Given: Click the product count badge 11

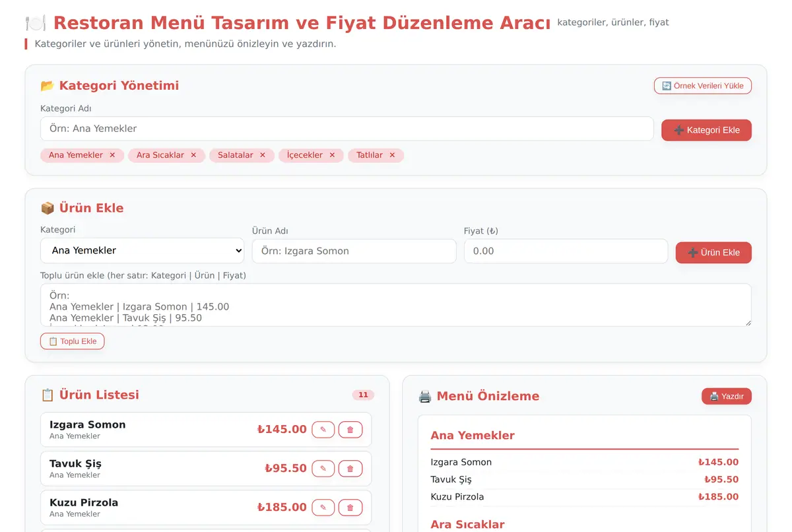Looking at the screenshot, I should point(363,395).
